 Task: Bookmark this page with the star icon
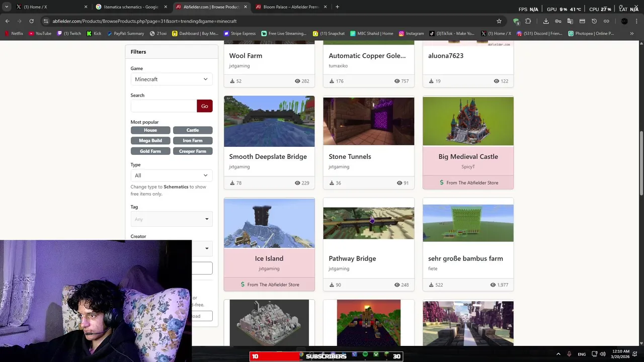click(x=499, y=21)
